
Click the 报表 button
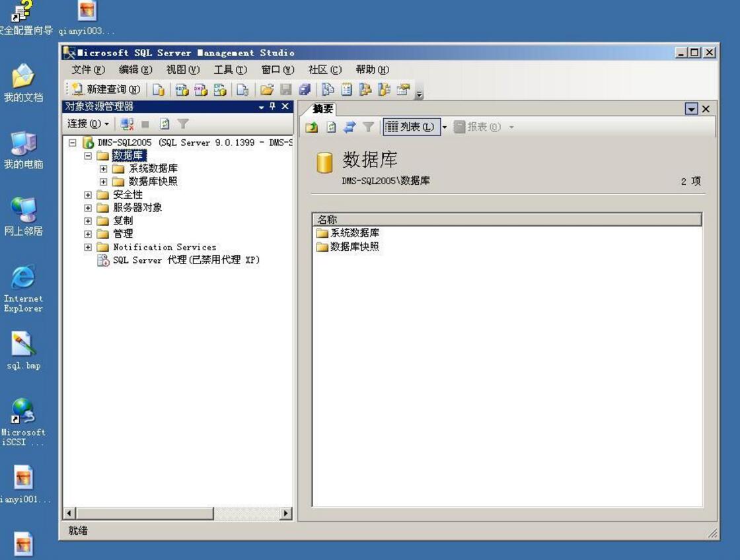pos(477,127)
